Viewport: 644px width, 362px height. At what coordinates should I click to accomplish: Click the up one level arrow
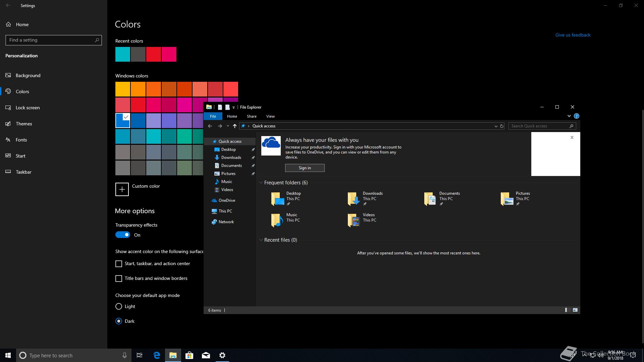tap(234, 126)
